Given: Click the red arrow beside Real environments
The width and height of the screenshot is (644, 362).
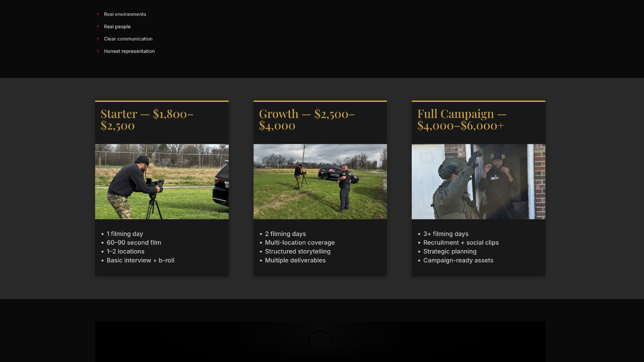Looking at the screenshot, I should point(98,15).
